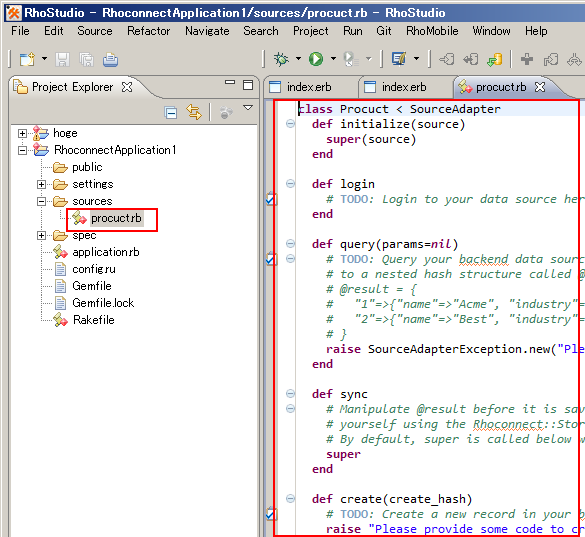Open dropdown next to Open Task icon

click(416, 59)
